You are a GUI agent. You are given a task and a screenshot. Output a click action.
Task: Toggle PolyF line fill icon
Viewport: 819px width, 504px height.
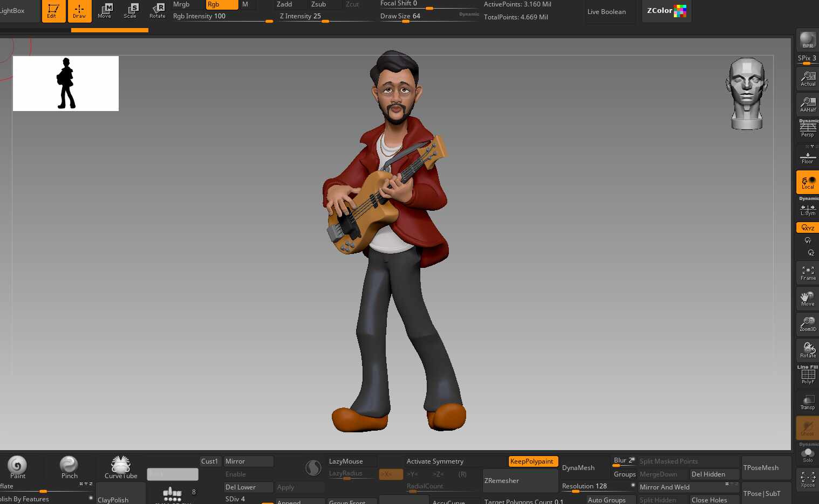pos(808,376)
